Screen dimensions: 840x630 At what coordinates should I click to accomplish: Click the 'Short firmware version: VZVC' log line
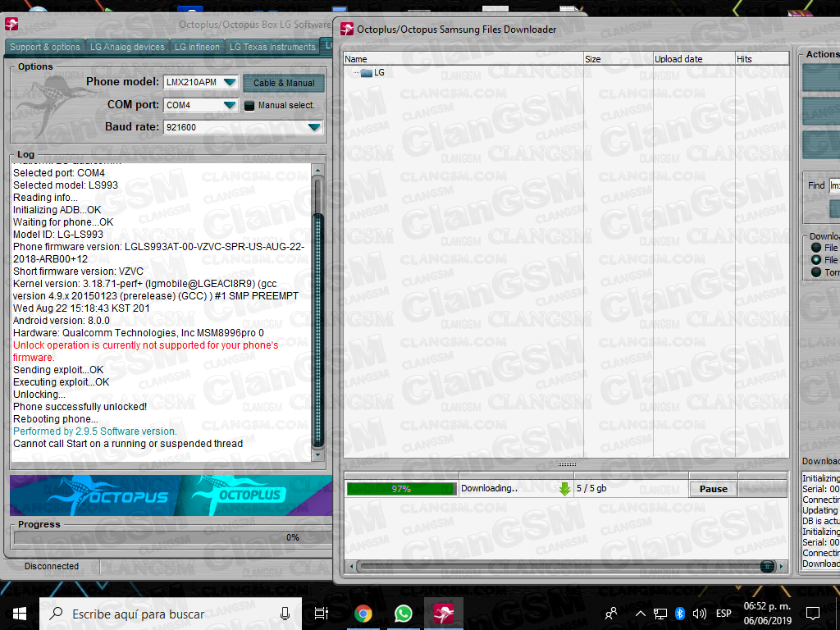[78, 272]
